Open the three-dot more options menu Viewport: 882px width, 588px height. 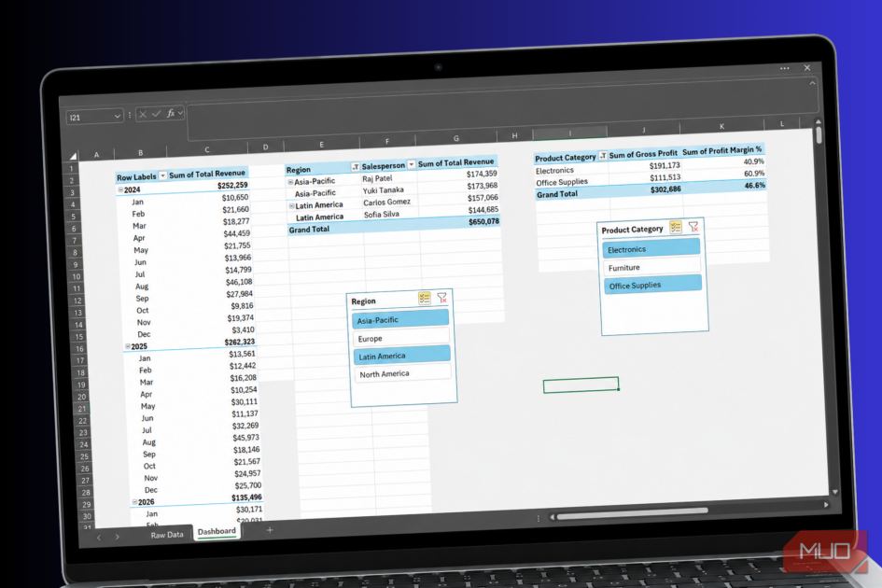coord(785,68)
